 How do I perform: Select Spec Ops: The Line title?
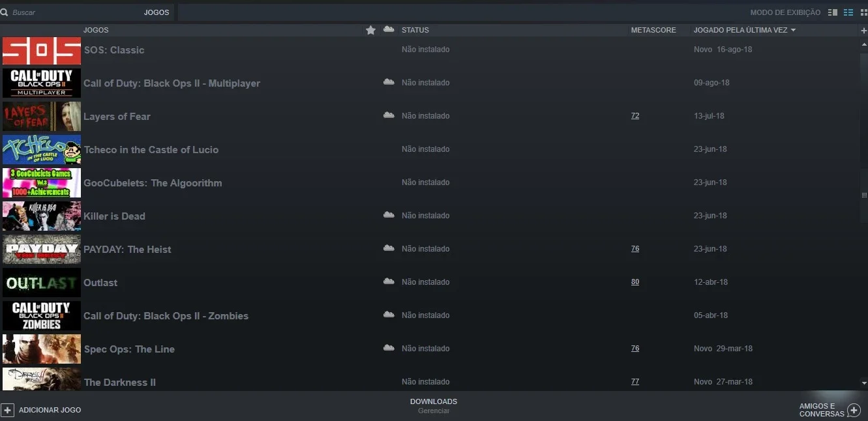coord(129,349)
